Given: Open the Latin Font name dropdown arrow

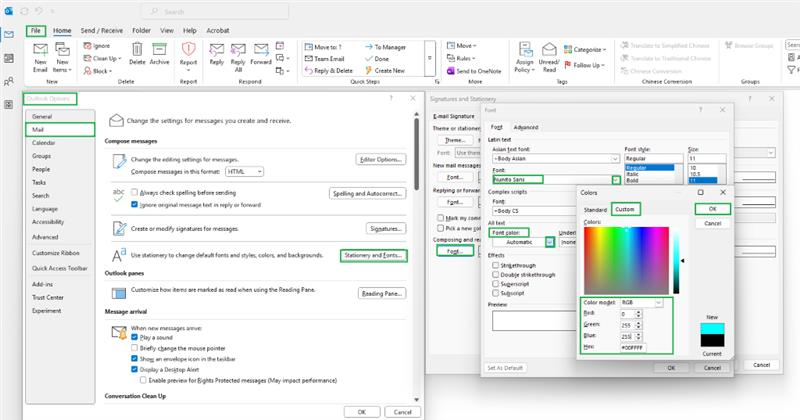Looking at the screenshot, I should pyautogui.click(x=616, y=180).
